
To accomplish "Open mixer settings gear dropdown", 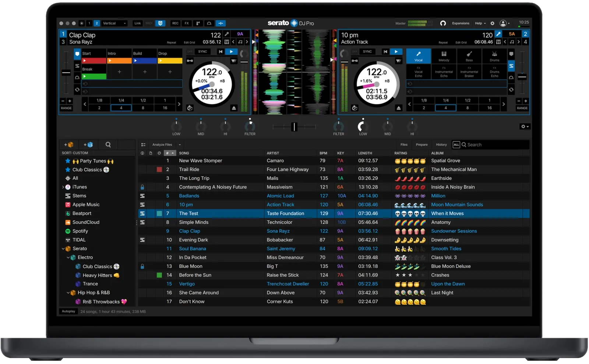I will [x=525, y=127].
